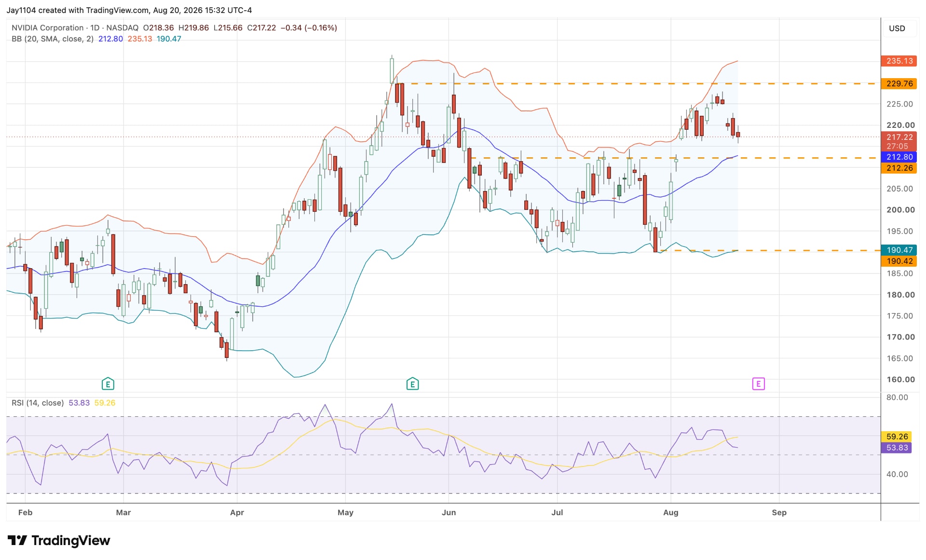This screenshot has height=560, width=926.
Task: Click the Sep label on the time axis
Action: pos(779,512)
